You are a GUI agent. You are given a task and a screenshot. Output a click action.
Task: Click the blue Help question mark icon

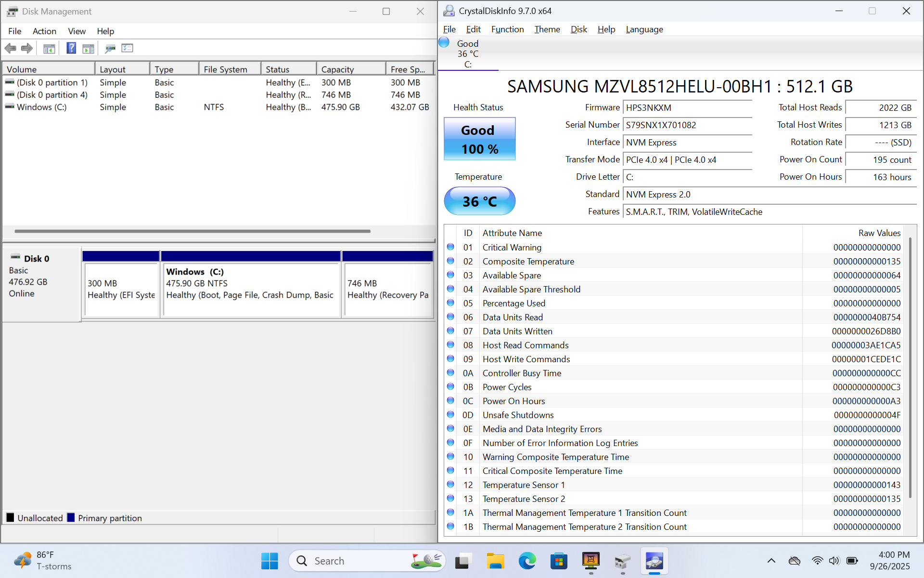(x=71, y=48)
